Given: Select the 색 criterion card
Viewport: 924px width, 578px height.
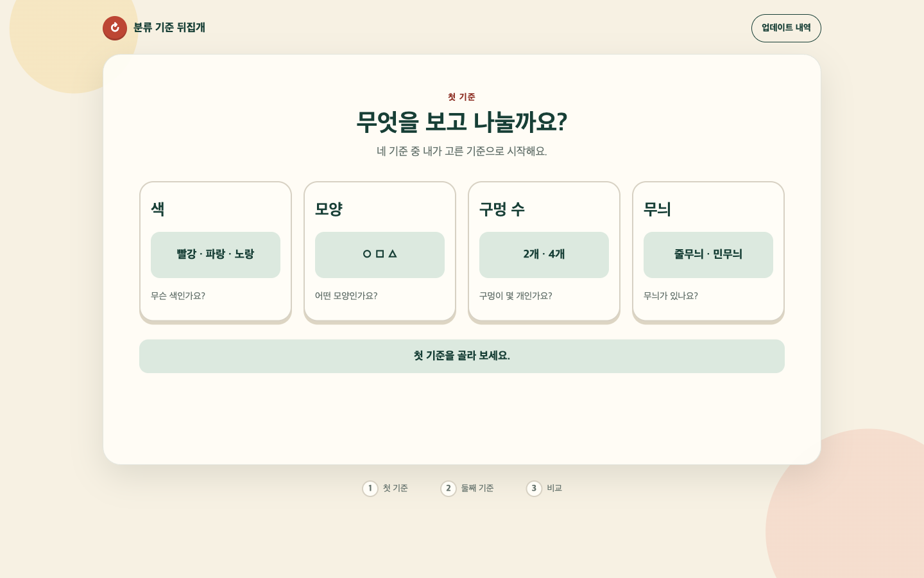Looking at the screenshot, I should tap(216, 252).
